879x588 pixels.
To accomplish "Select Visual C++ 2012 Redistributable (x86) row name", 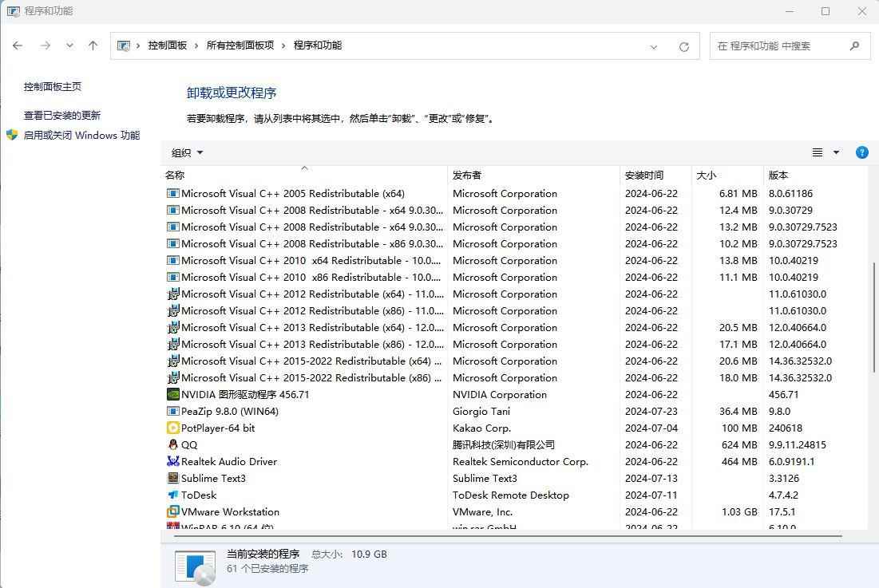I will coord(312,311).
